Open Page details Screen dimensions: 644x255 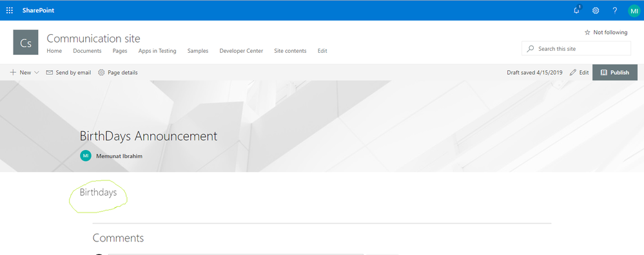pyautogui.click(x=118, y=73)
